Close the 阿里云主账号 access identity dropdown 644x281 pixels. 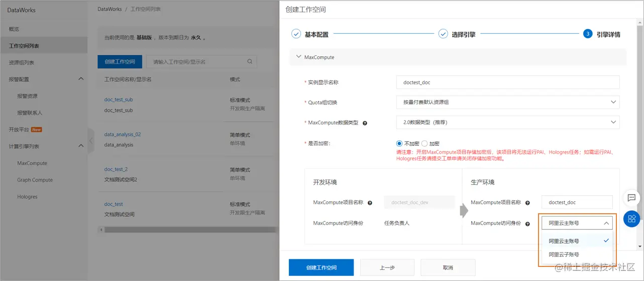point(577,223)
